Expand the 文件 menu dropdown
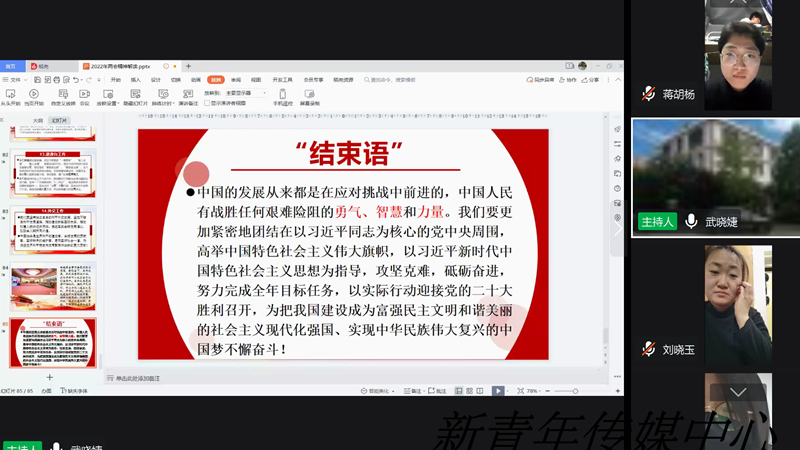 tap(16, 80)
